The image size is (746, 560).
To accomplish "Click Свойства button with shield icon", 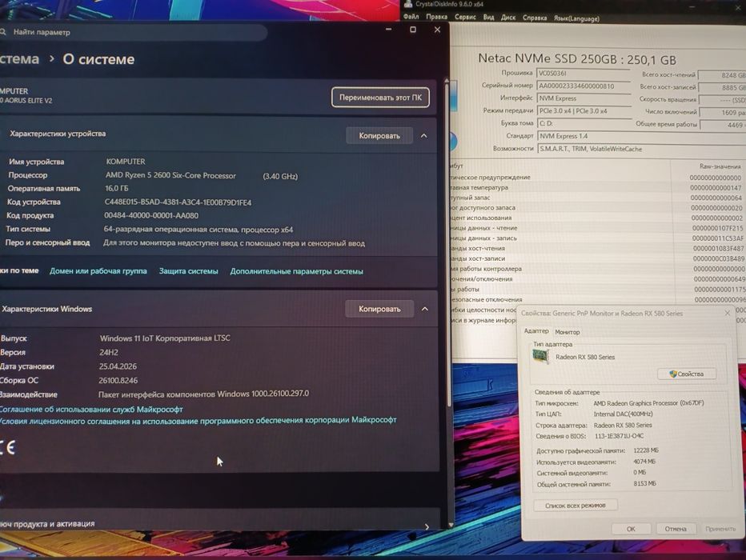I will click(686, 374).
